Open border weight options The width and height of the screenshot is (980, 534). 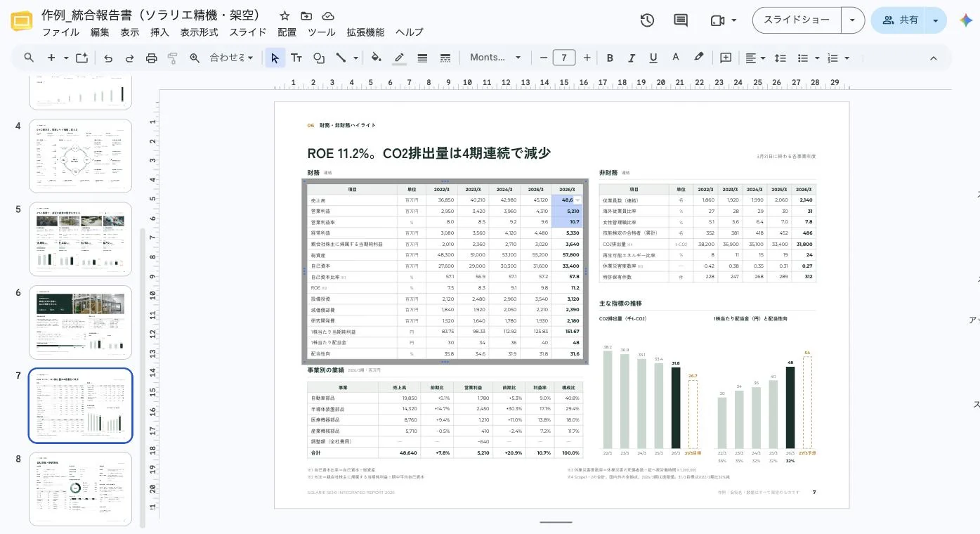coord(422,58)
